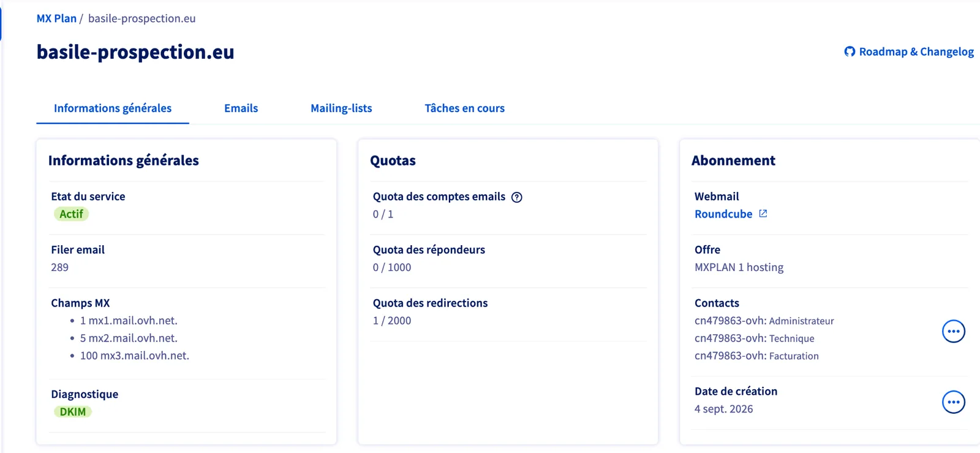Open the Contacts actions menu (three dots)

pyautogui.click(x=953, y=332)
